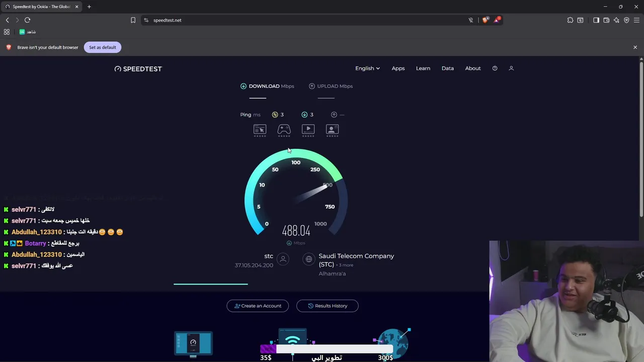This screenshot has width=644, height=362.
Task: Reload the page with browser refresh icon
Action: point(27,20)
